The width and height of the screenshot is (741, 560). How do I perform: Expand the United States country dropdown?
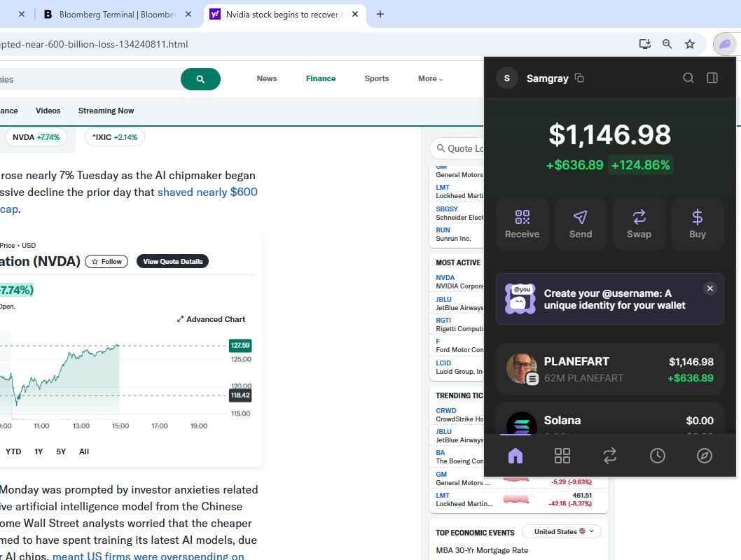562,532
